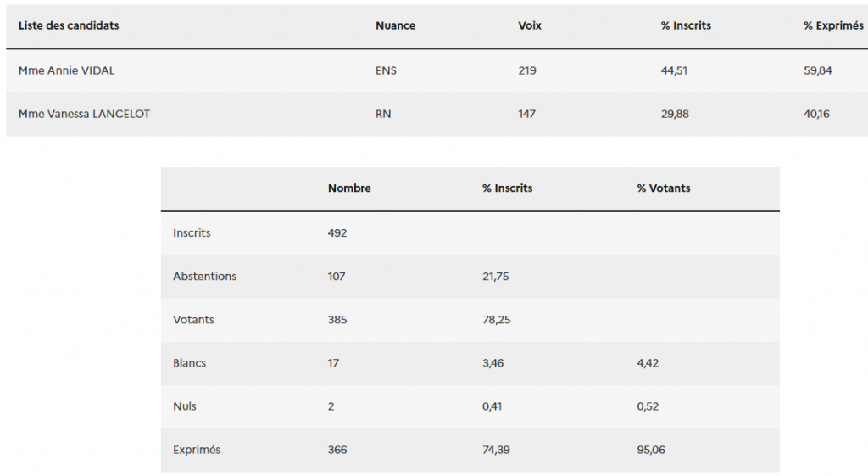Viewport: 868px width, 476px height.
Task: Click the Votants row label
Action: [193, 320]
